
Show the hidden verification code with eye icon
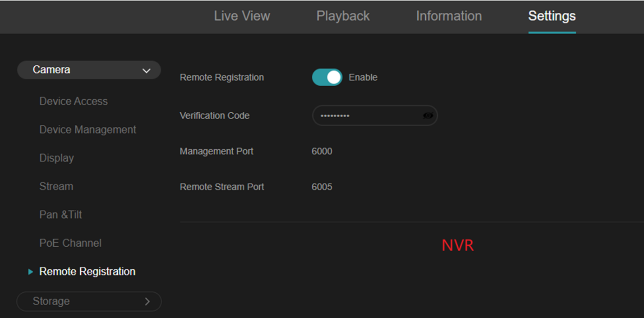click(x=428, y=116)
